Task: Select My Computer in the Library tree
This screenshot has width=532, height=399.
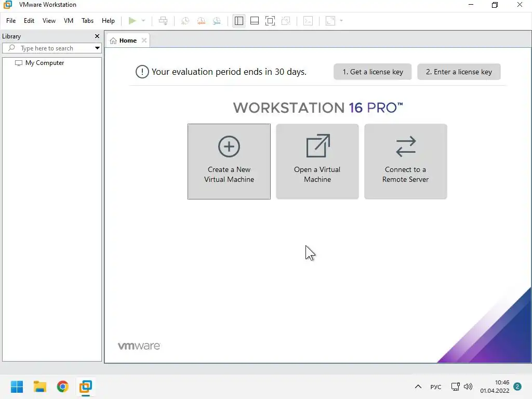Action: point(45,63)
